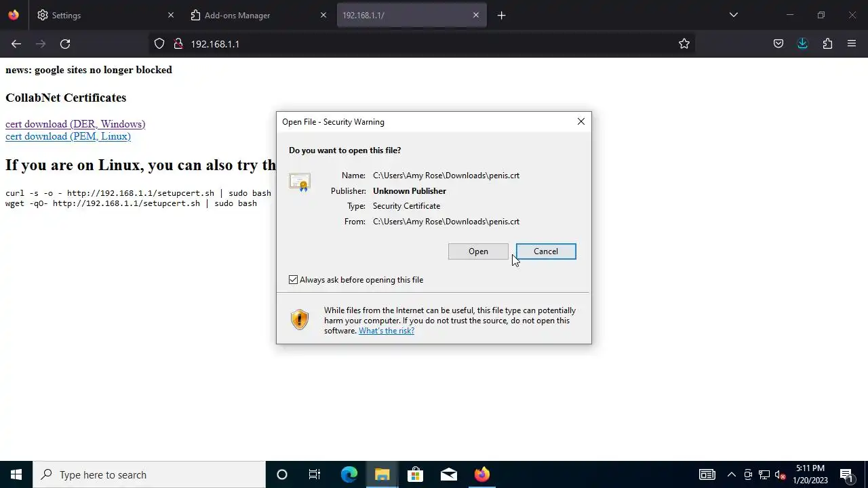Open the notification center

tap(846, 474)
